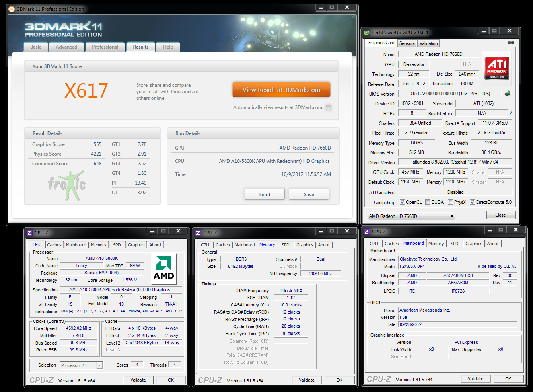The image size is (533, 392).
Task: Click Combined Score value 648
Action: [97, 164]
